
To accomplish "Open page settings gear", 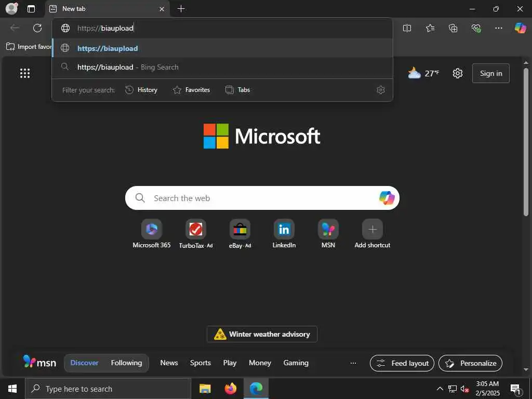I will click(x=458, y=73).
